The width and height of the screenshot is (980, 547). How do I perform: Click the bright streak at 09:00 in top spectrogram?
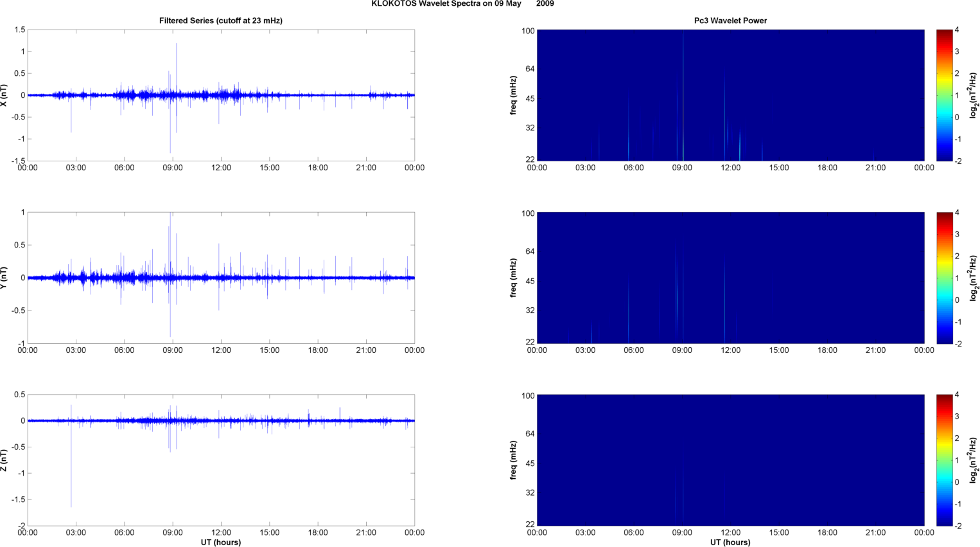point(683,95)
